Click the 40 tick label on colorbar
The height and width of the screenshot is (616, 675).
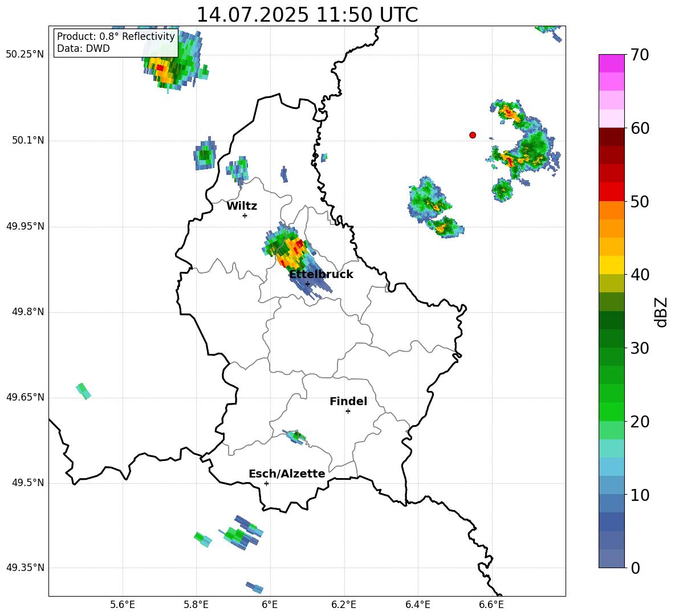pyautogui.click(x=639, y=275)
